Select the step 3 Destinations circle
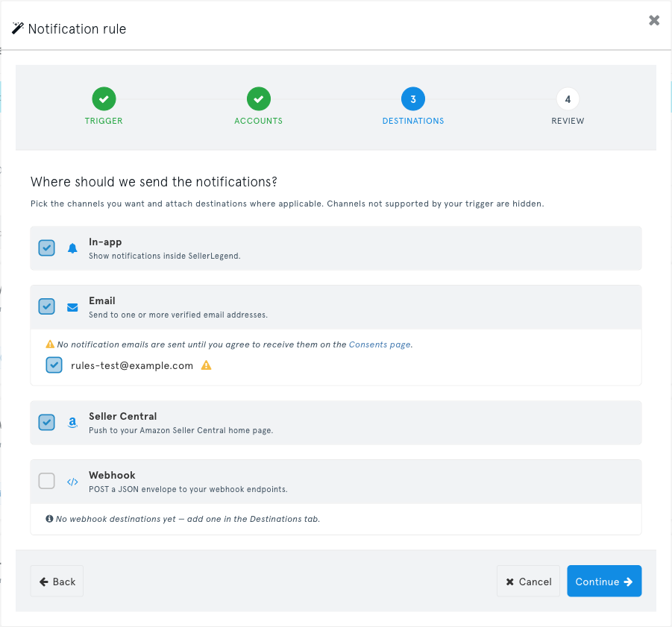The width and height of the screenshot is (672, 627). click(x=413, y=99)
